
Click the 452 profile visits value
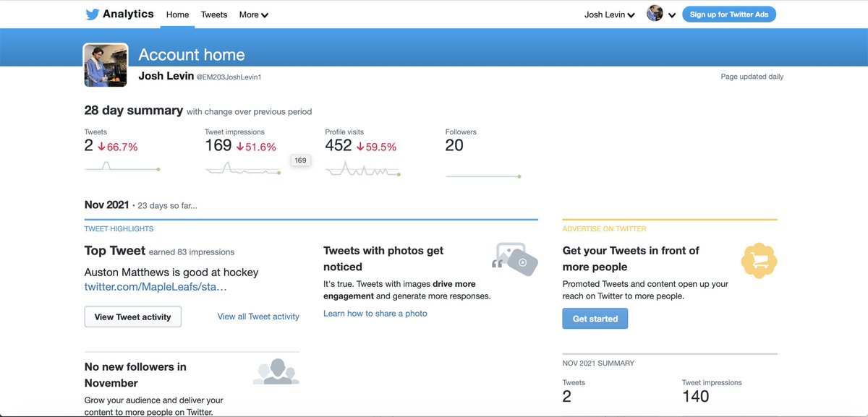(x=339, y=145)
